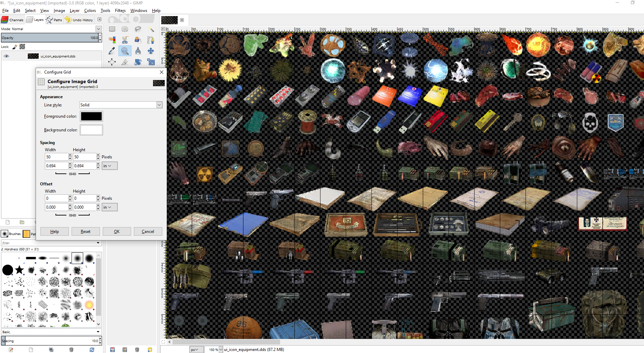Image resolution: width=644 pixels, height=353 pixels.
Task: Open the Windows menu
Action: point(139,11)
